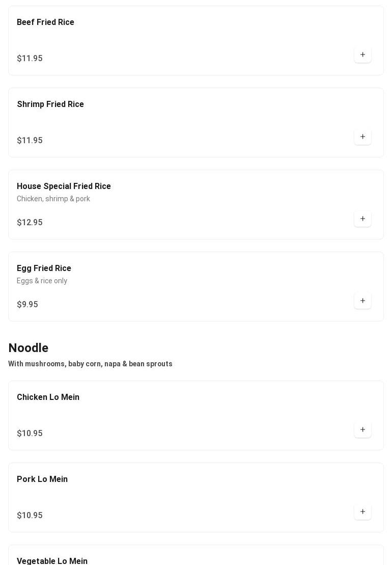Click 'Chicken, shrimp & pork' description
This screenshot has height=565, width=392.
pos(53,199)
